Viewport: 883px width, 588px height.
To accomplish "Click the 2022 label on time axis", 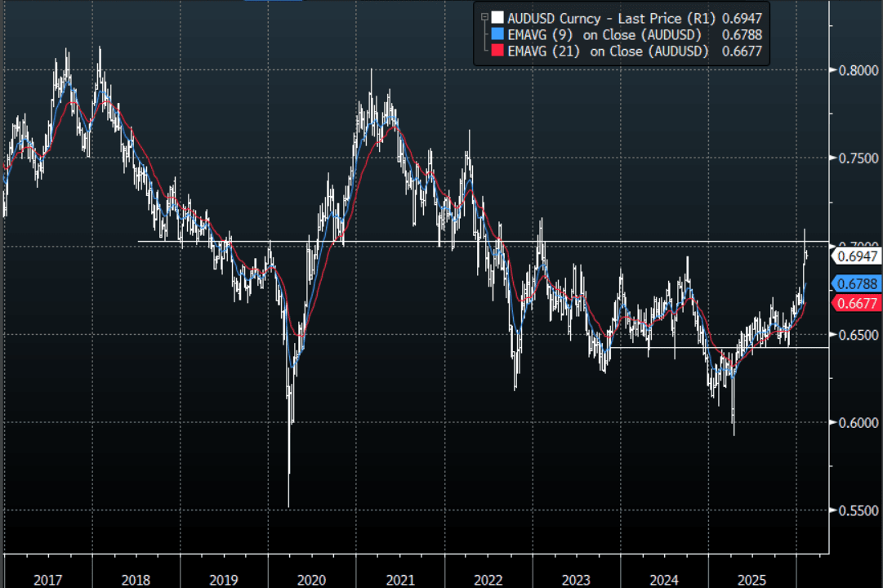I will [488, 580].
